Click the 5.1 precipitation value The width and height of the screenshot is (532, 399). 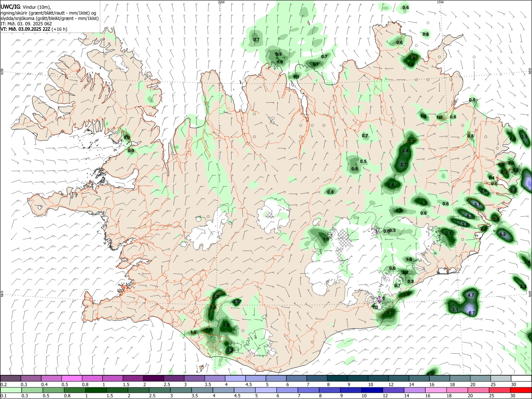(x=478, y=204)
